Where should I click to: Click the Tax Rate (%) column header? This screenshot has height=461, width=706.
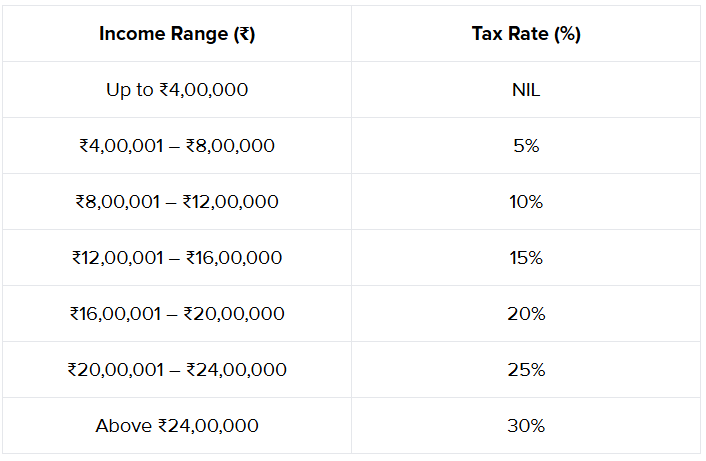tap(526, 34)
